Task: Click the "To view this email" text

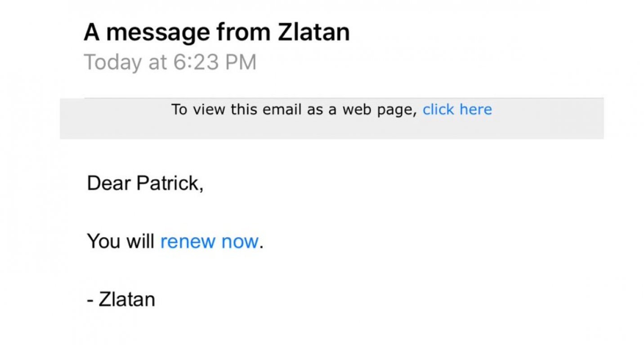Action: 237,109
